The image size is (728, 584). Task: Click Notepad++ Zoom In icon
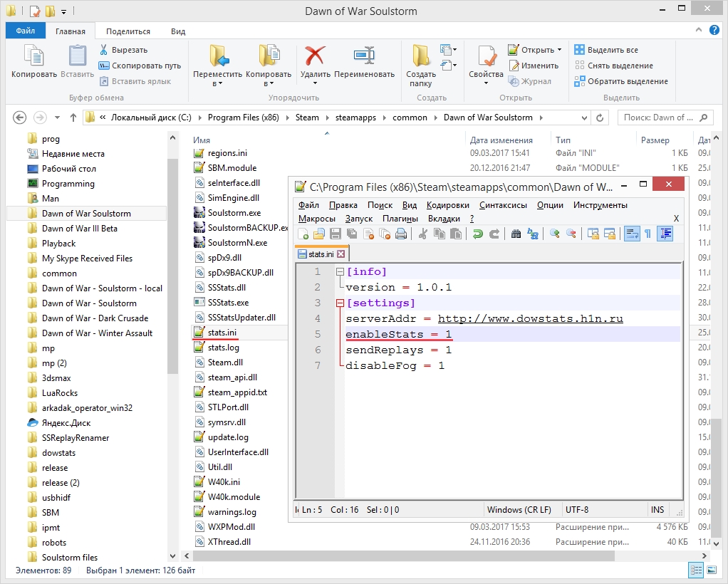pos(554,234)
